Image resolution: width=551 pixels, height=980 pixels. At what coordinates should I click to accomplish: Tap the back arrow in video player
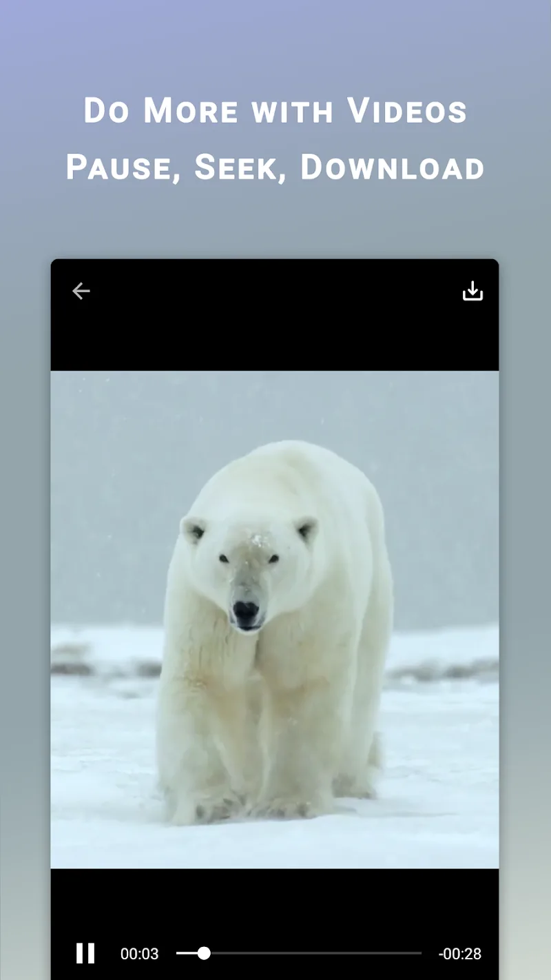[x=81, y=292]
